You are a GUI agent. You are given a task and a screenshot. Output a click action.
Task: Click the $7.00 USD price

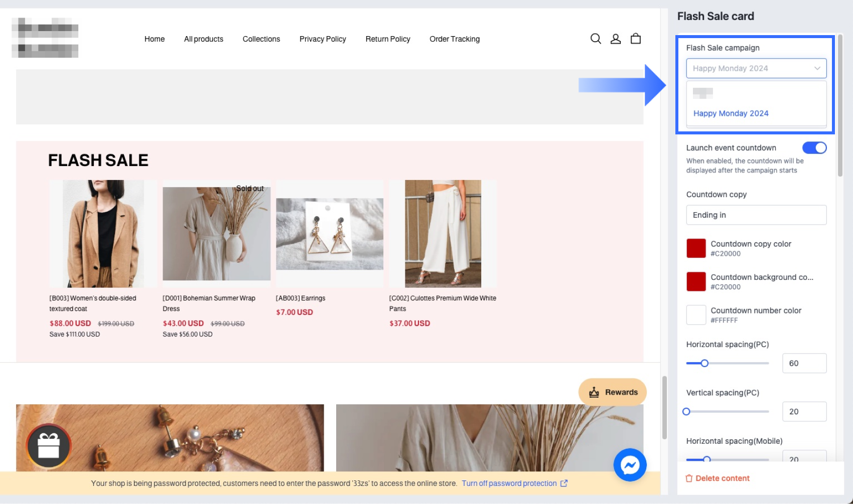tap(295, 312)
